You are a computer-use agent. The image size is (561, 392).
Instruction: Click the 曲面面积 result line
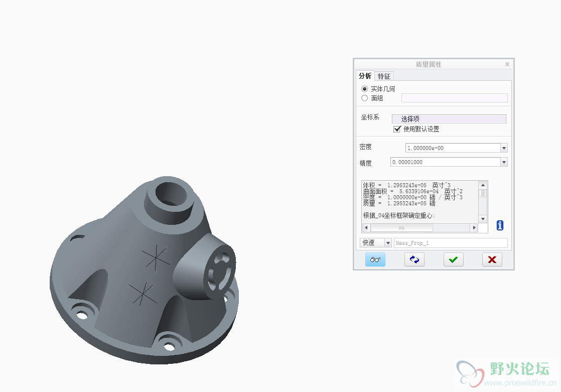tap(413, 191)
